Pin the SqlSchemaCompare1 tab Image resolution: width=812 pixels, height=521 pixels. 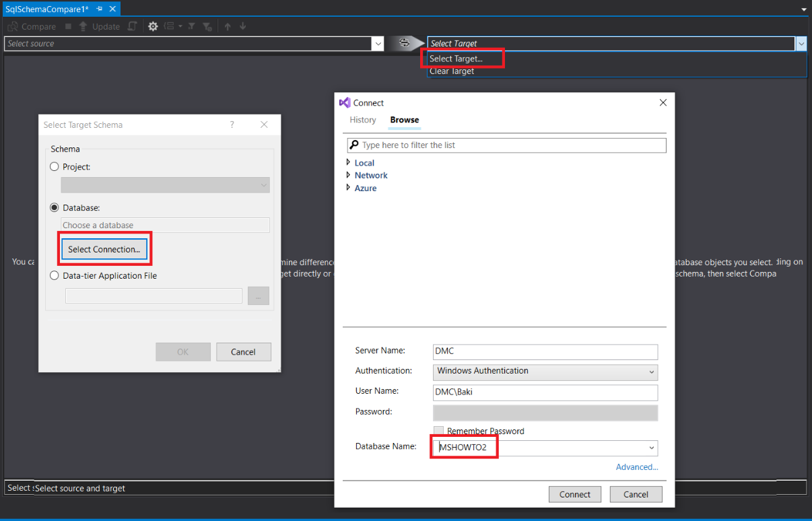coord(100,9)
